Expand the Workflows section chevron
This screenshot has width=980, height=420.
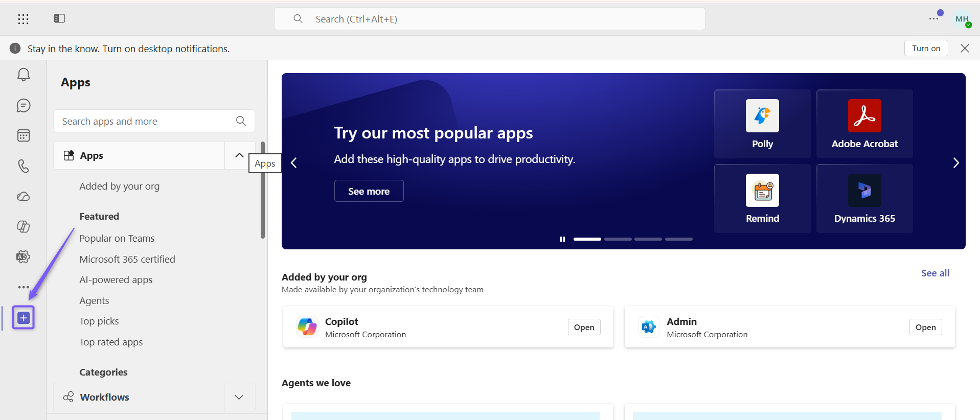point(239,397)
